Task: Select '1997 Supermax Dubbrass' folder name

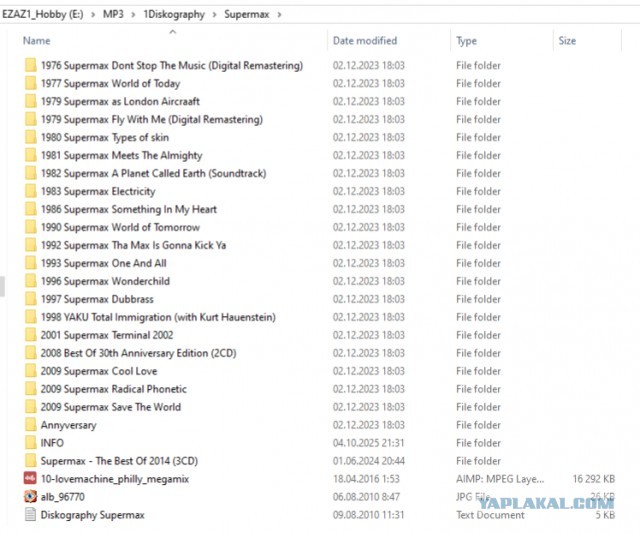Action: (x=97, y=299)
